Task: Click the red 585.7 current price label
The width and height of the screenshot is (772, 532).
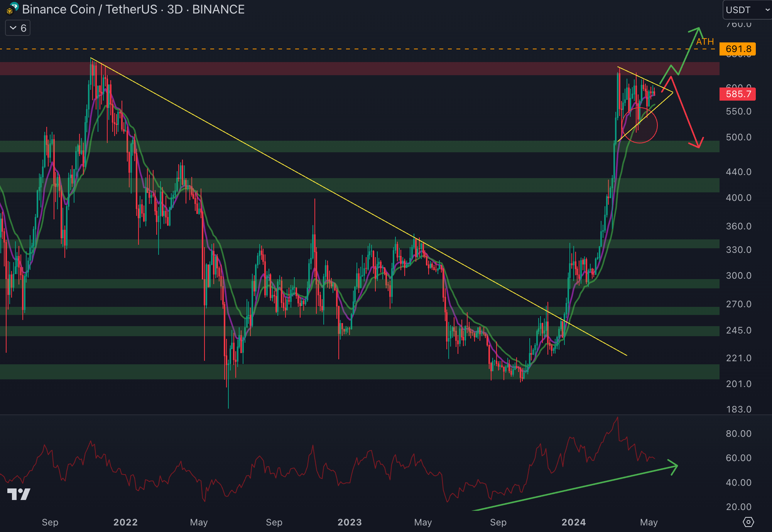Action: point(737,94)
